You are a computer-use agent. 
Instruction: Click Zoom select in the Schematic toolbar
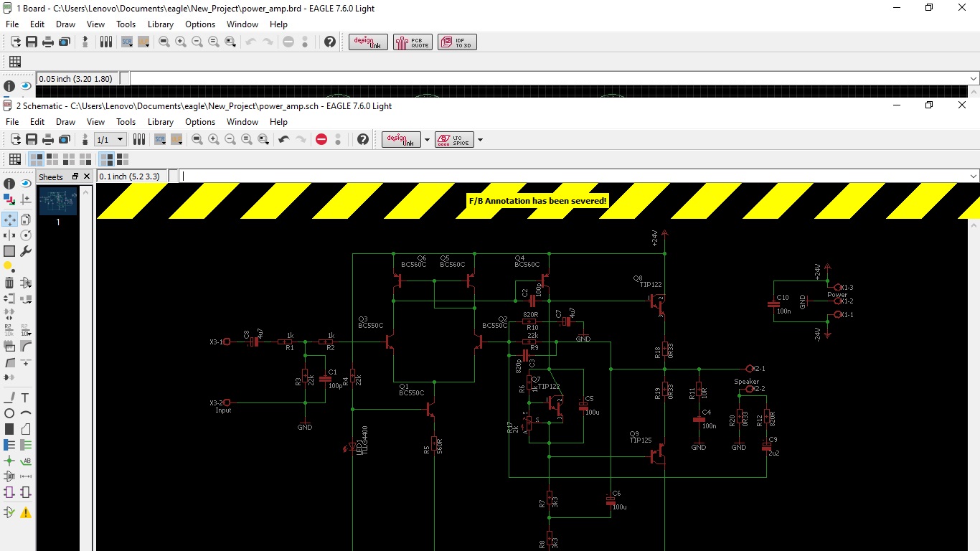point(263,139)
